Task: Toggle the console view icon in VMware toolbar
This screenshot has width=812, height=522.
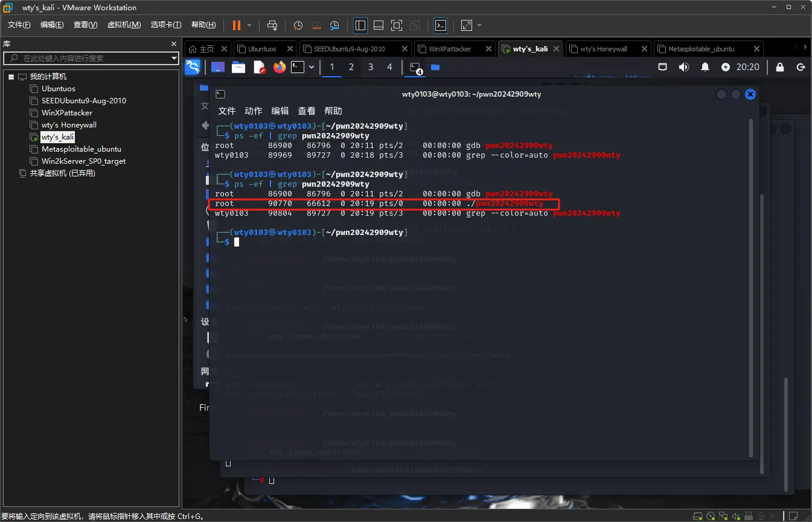Action: point(441,25)
